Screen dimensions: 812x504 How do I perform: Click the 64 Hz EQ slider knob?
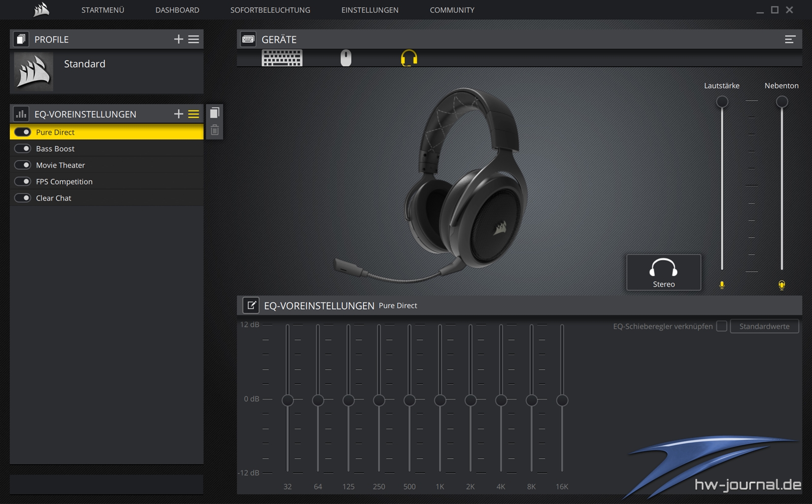coord(318,400)
